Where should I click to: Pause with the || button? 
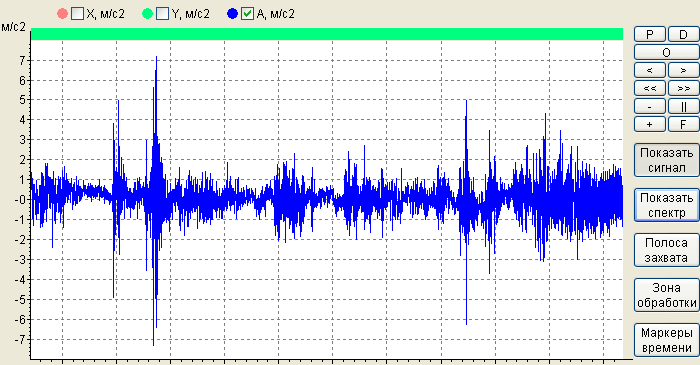pos(683,106)
